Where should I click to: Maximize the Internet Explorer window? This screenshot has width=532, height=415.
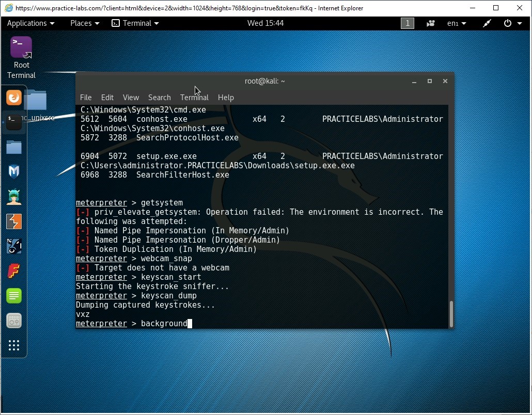pyautogui.click(x=496, y=8)
